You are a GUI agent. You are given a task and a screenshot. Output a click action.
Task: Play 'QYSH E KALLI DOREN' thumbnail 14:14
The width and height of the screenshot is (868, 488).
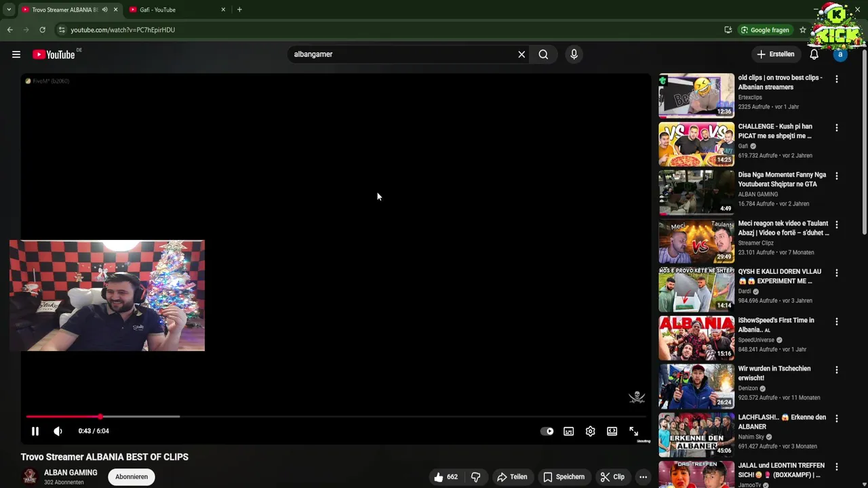pos(696,289)
